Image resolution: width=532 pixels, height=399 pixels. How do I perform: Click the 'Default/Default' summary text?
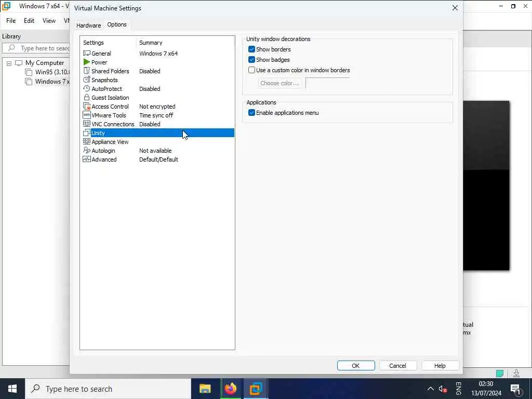pos(158,159)
